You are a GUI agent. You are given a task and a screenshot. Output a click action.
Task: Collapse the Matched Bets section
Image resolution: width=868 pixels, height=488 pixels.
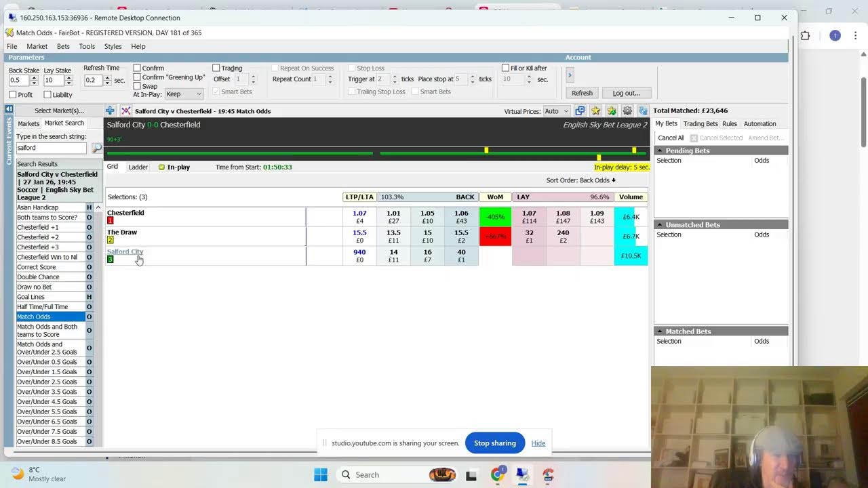coord(660,331)
